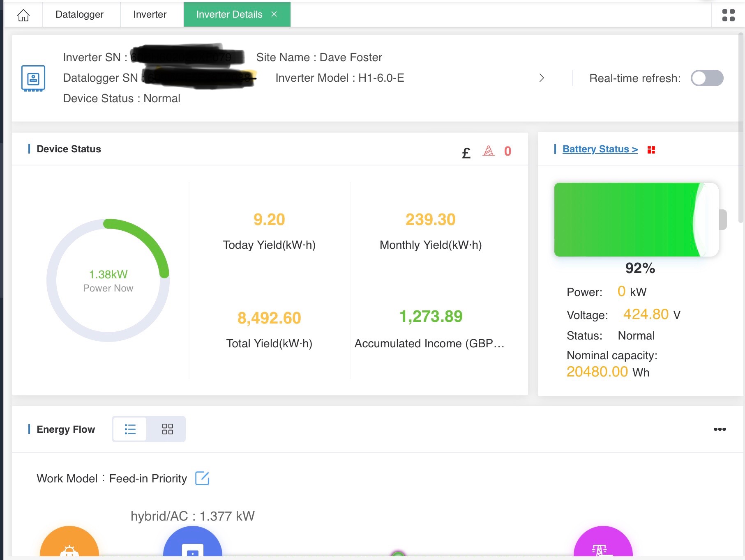
Task: Open the Battery Status link
Action: [600, 149]
